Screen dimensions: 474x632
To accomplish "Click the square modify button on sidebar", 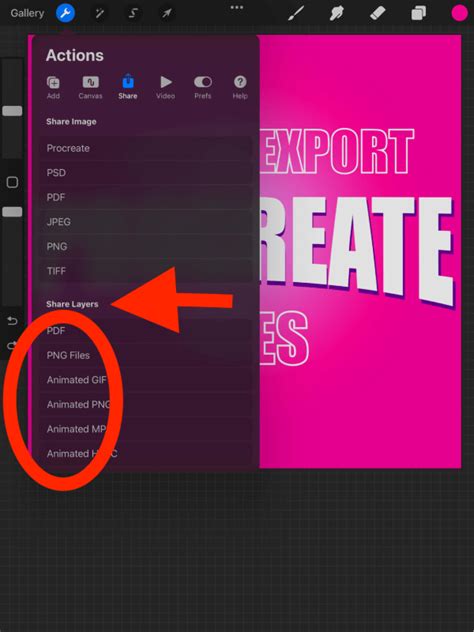I will coord(12,183).
